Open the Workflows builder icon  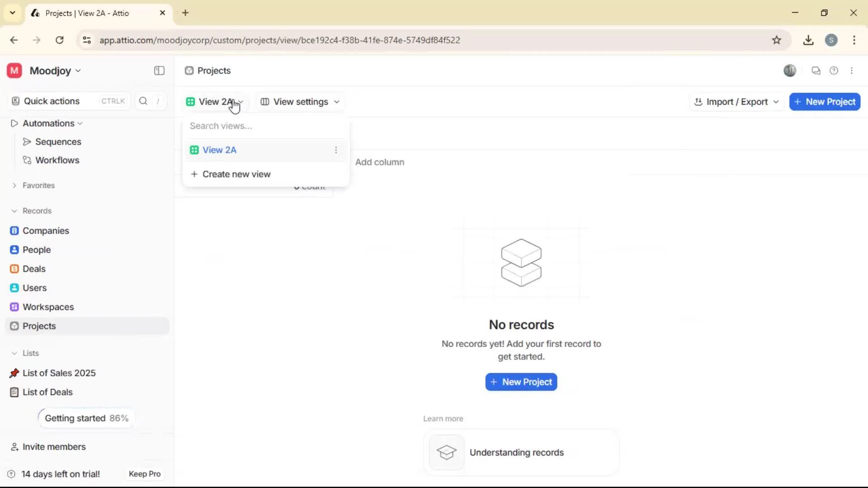[x=27, y=160]
